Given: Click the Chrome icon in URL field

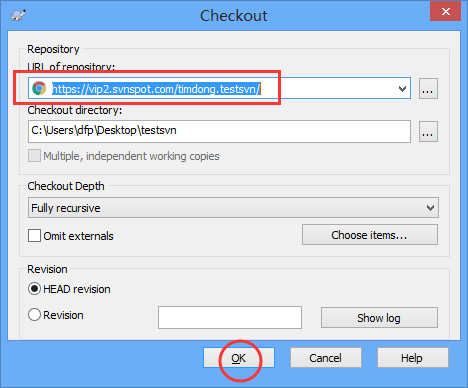Looking at the screenshot, I should tap(39, 88).
